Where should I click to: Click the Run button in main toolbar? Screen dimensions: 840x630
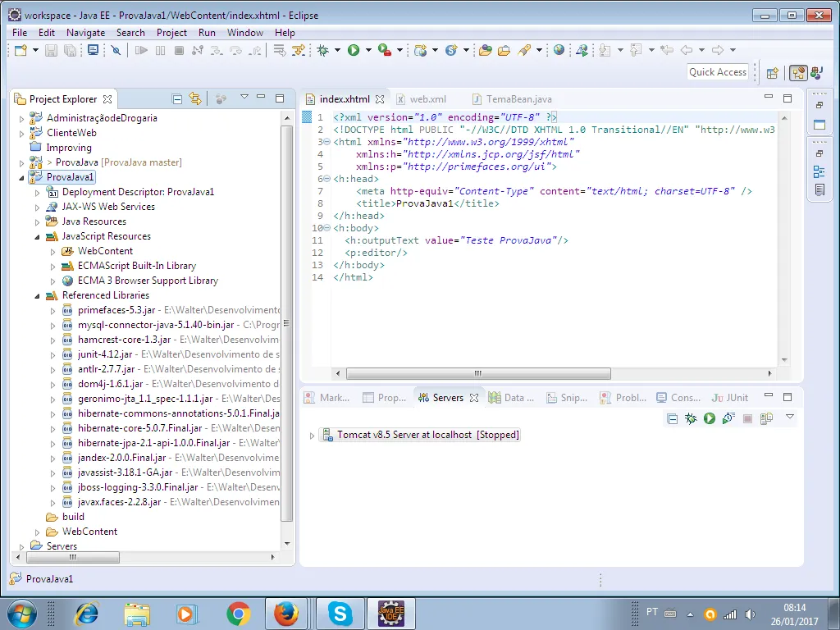click(353, 50)
